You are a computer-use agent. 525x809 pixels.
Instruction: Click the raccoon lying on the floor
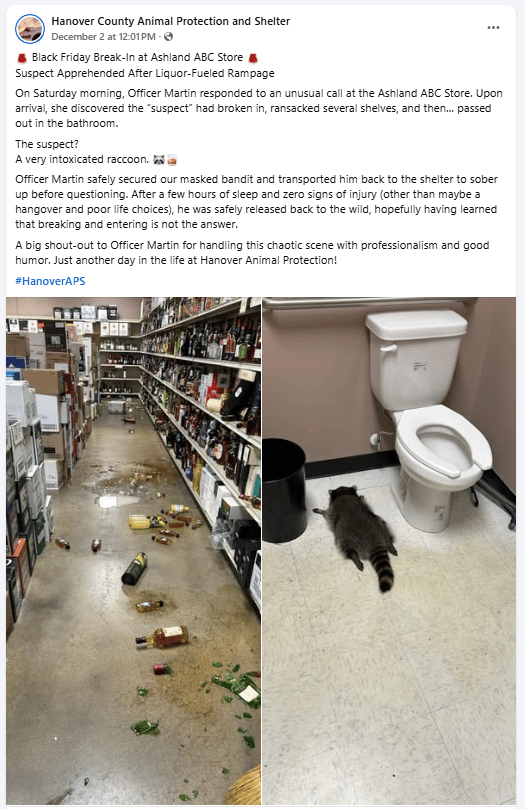tap(359, 534)
